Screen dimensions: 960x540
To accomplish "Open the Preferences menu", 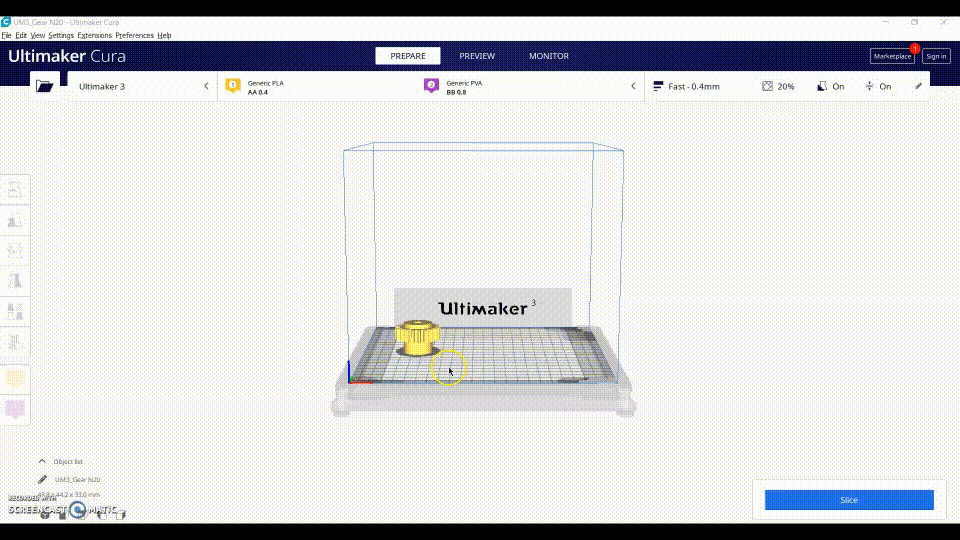I will pyautogui.click(x=134, y=36).
